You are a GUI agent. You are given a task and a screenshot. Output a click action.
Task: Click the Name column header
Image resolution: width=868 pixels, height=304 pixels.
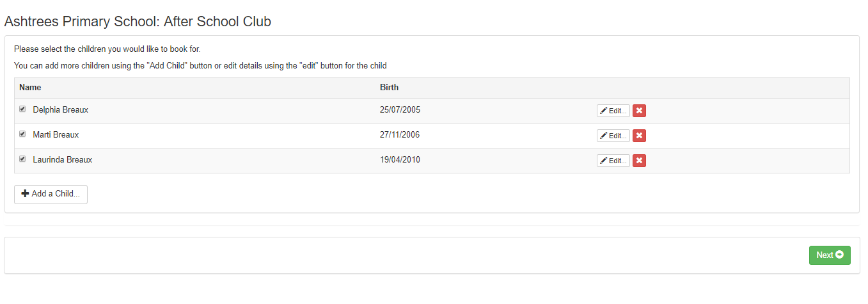[30, 88]
